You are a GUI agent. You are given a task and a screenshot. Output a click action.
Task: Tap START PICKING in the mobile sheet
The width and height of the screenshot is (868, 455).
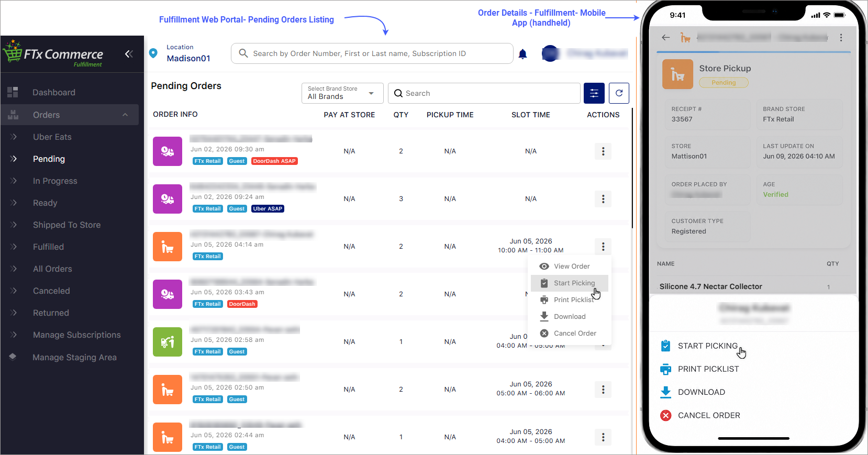pyautogui.click(x=707, y=346)
